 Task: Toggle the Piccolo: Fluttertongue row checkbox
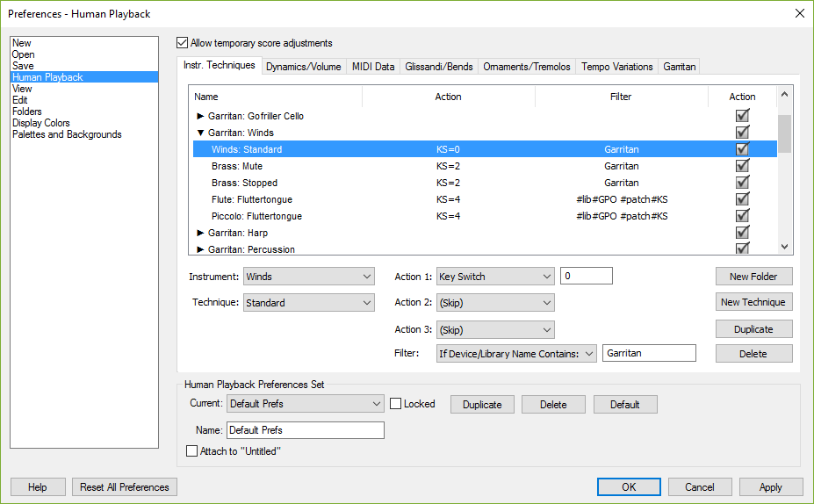742,215
